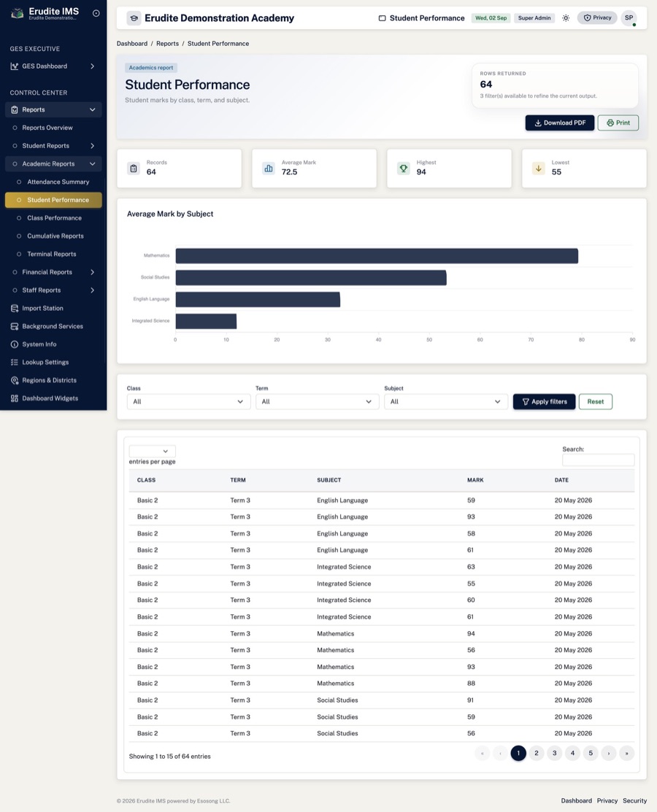This screenshot has height=812, width=657.
Task: Click the sidebar collapse circle icon
Action: click(96, 13)
